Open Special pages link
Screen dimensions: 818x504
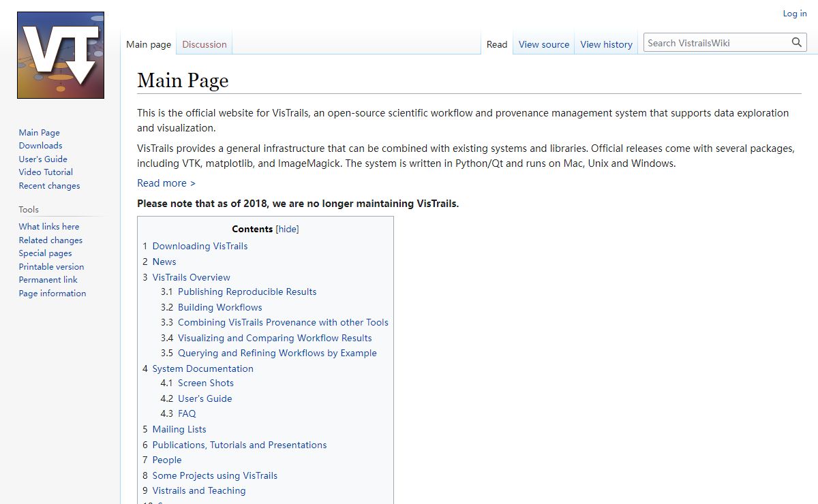[45, 253]
